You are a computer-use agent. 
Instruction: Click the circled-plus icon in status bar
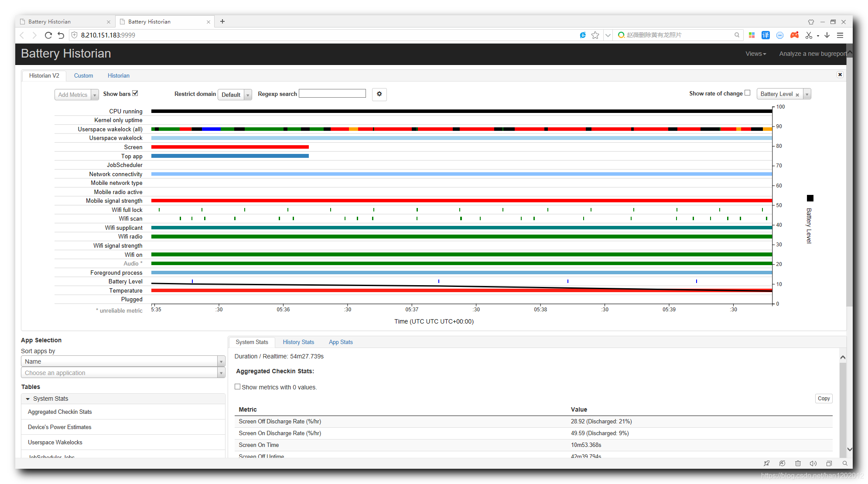[x=782, y=464]
